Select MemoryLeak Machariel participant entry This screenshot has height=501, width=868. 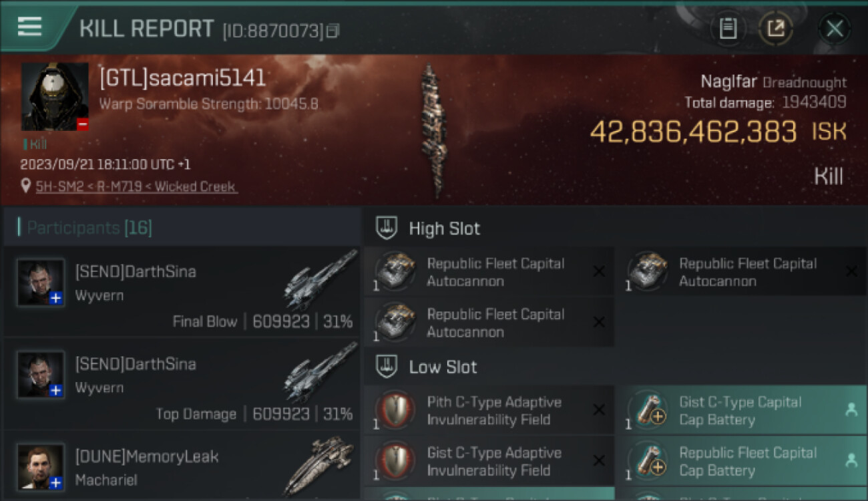[182, 466]
